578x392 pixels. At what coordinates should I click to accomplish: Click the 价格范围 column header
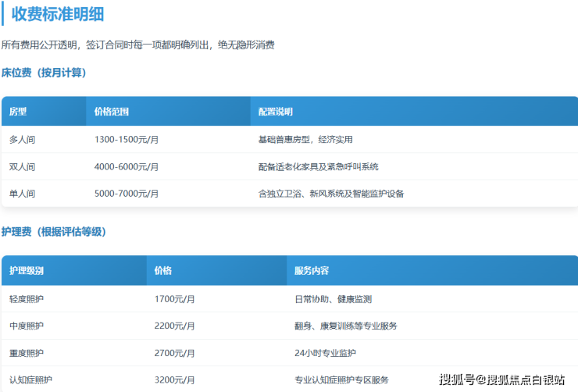click(112, 112)
